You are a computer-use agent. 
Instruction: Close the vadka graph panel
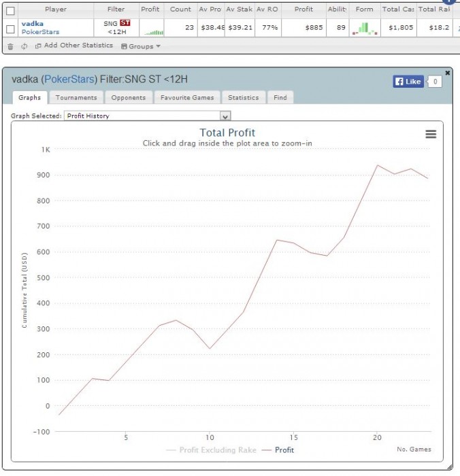(x=448, y=73)
